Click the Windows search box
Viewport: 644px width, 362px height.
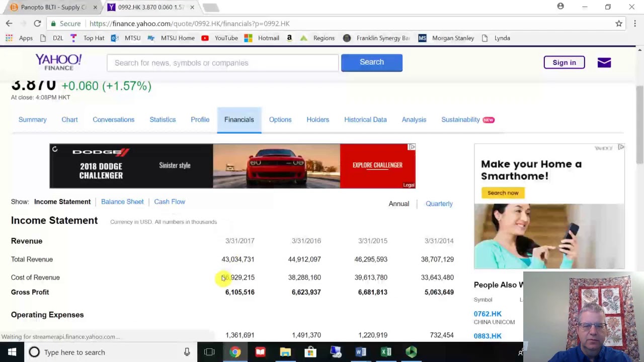tap(109, 352)
